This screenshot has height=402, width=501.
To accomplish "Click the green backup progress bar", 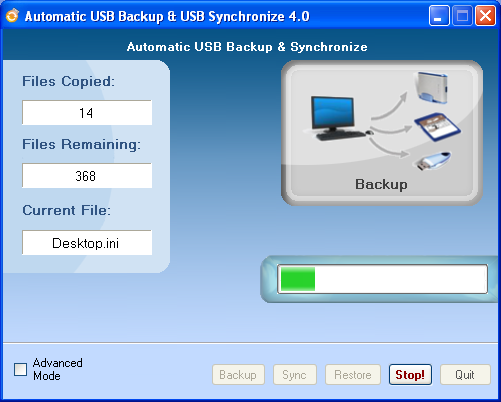I will click(x=382, y=279).
